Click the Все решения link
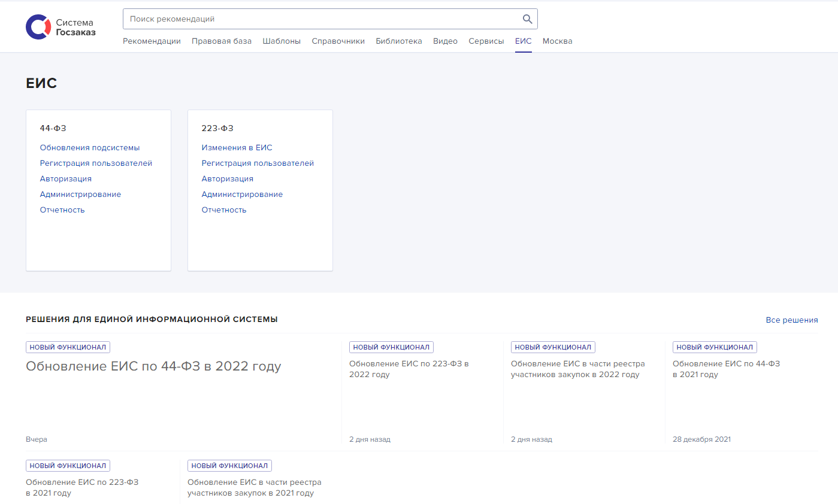Viewport: 838px width, 504px height. (x=792, y=320)
